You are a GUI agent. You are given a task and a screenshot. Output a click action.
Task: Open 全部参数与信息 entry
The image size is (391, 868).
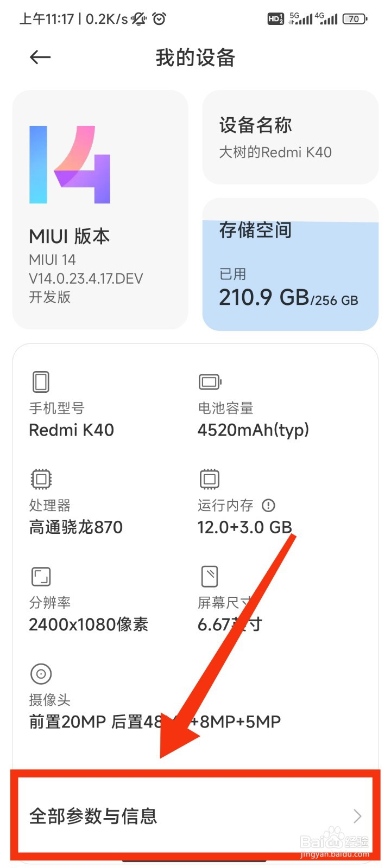pos(195,816)
